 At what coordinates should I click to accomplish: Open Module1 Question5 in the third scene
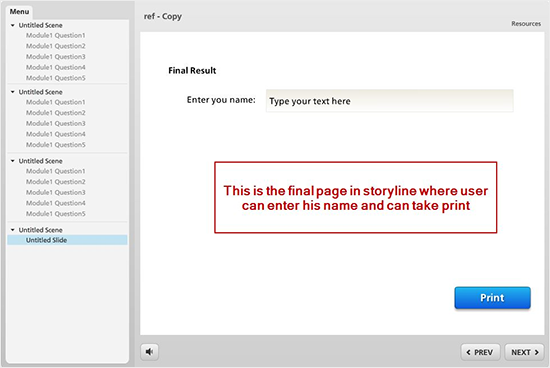click(x=55, y=214)
